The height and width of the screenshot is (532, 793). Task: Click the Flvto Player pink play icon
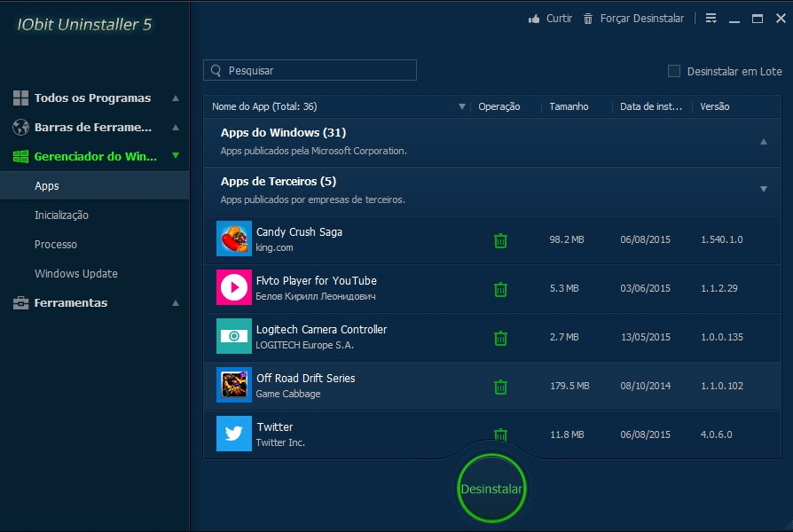click(x=233, y=287)
